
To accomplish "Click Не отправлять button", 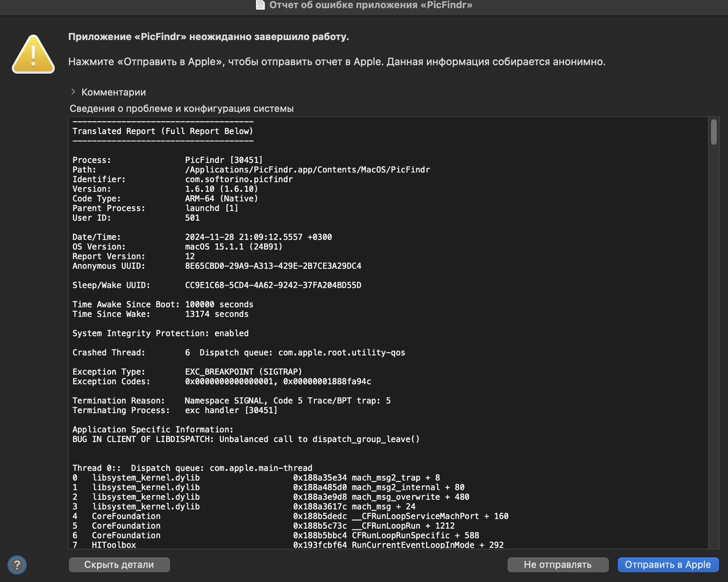I will tap(558, 565).
